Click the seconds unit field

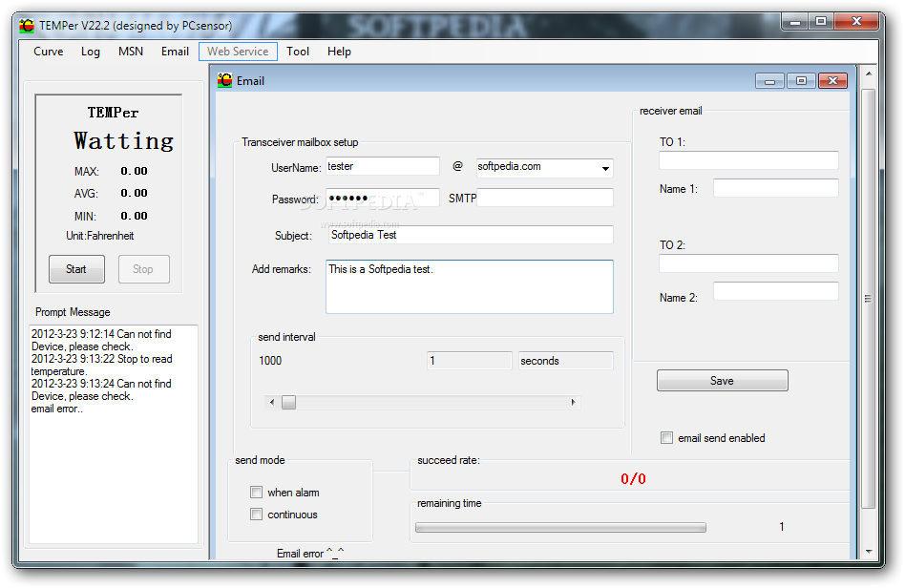pyautogui.click(x=565, y=361)
